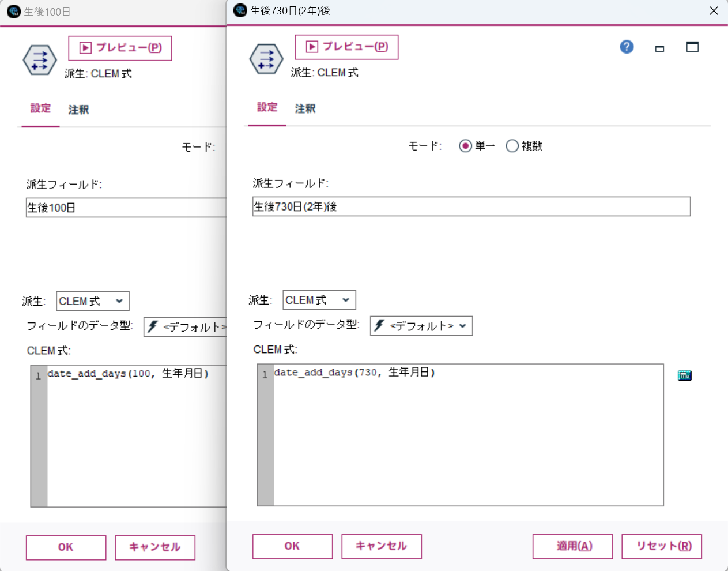The width and height of the screenshot is (728, 571).
Task: Click the derive node hexagon icon in 生後100日 dialog
Action: 39,59
